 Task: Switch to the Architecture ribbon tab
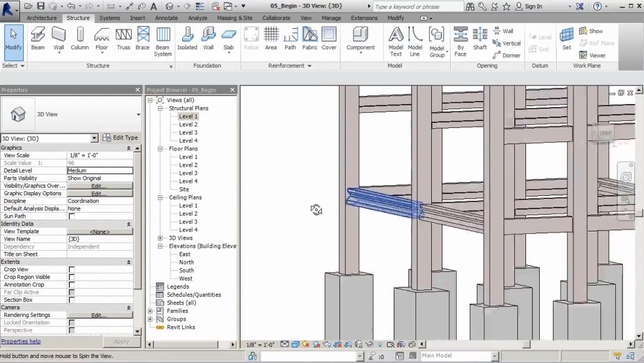click(x=41, y=18)
